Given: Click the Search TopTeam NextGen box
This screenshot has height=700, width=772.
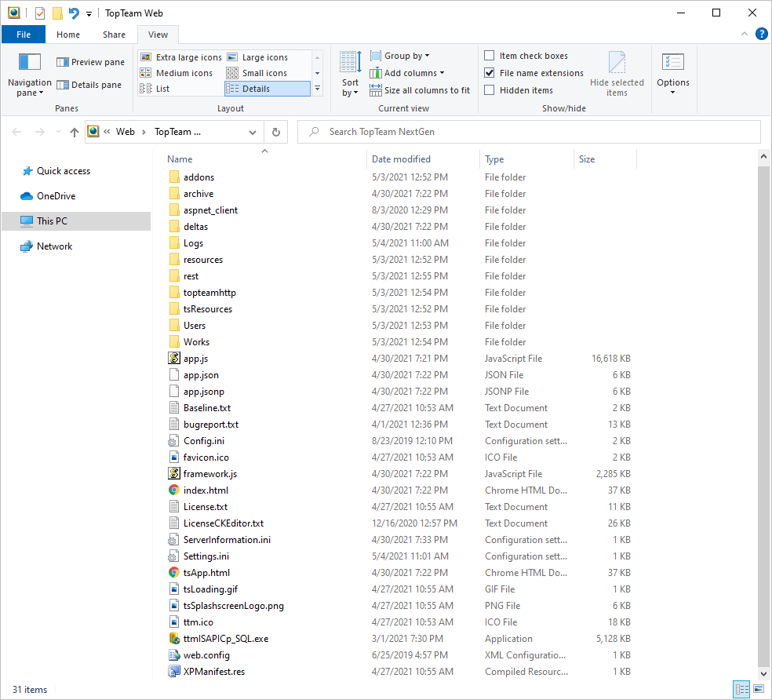Looking at the screenshot, I should tap(530, 132).
